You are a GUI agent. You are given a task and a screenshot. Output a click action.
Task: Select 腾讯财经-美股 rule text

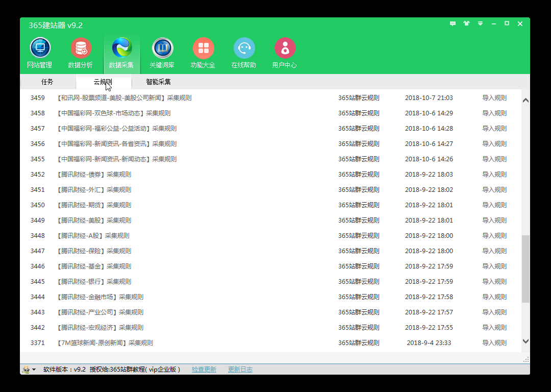pyautogui.click(x=94, y=220)
